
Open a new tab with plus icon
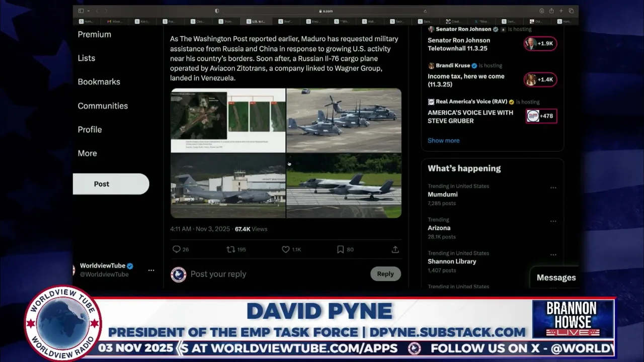(x=561, y=11)
